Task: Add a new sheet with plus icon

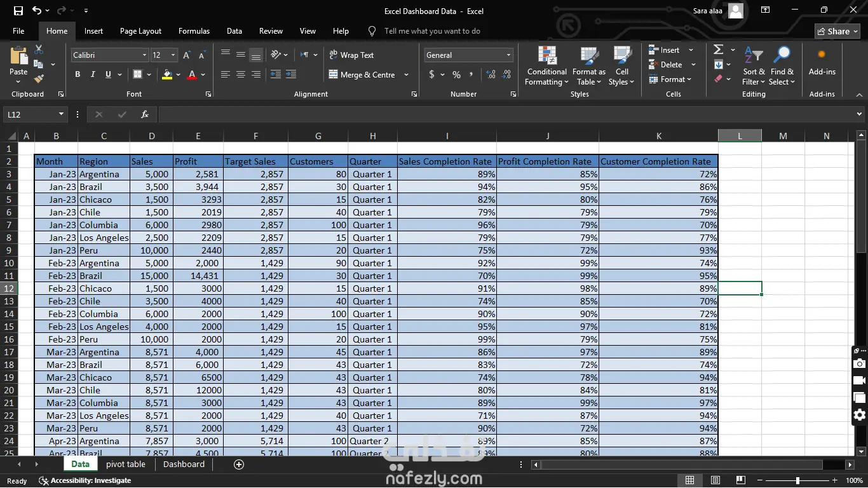Action: (x=239, y=464)
